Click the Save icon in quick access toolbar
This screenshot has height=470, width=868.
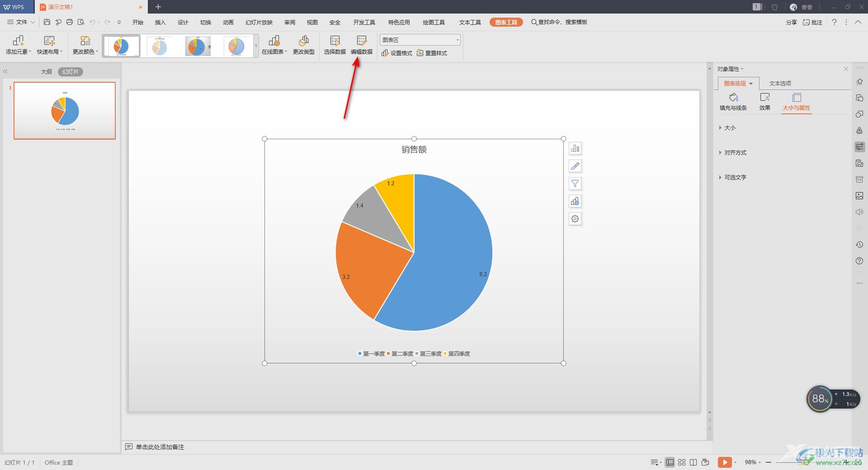click(x=47, y=22)
